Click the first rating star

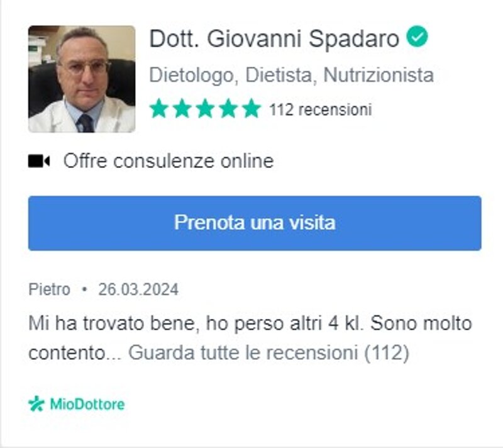(159, 108)
